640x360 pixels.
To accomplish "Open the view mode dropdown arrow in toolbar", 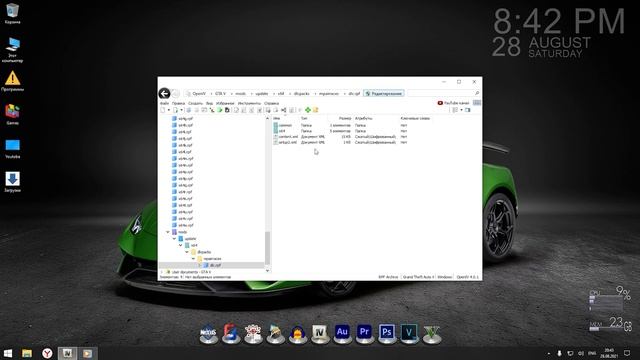I will (461, 110).
